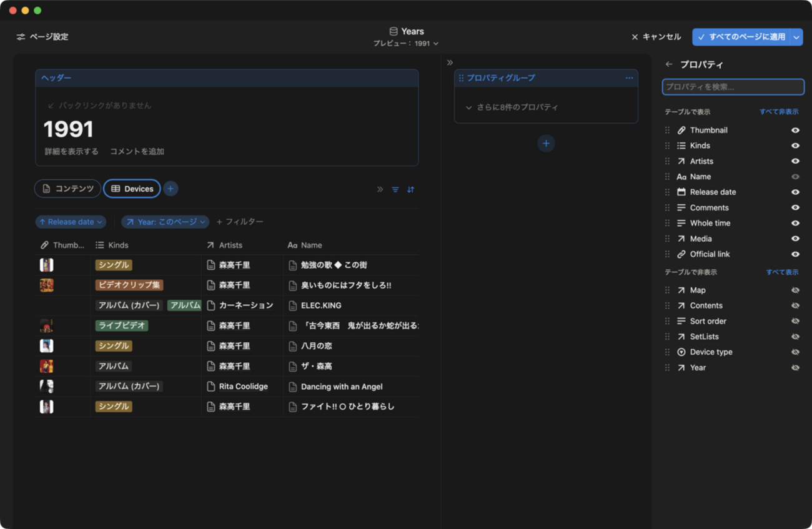Click the plus icon to add a view tab
812x529 pixels.
171,189
